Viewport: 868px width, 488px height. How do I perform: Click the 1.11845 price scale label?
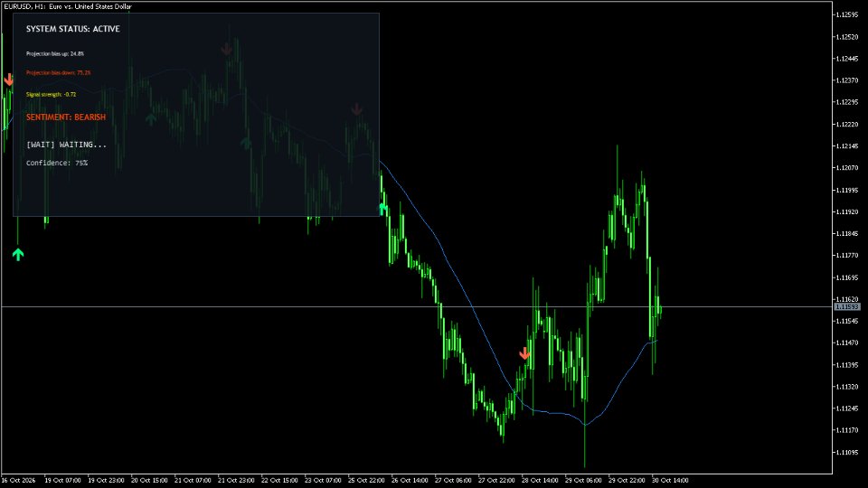tap(846, 233)
